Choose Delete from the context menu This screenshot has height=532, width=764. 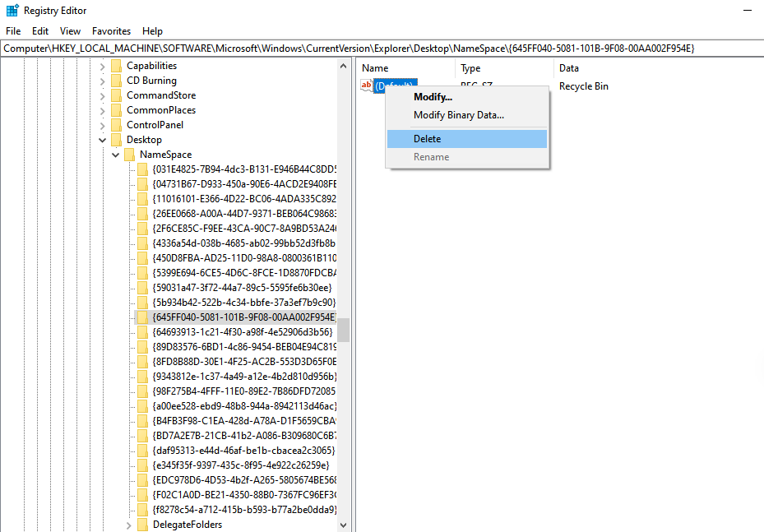[x=428, y=138]
